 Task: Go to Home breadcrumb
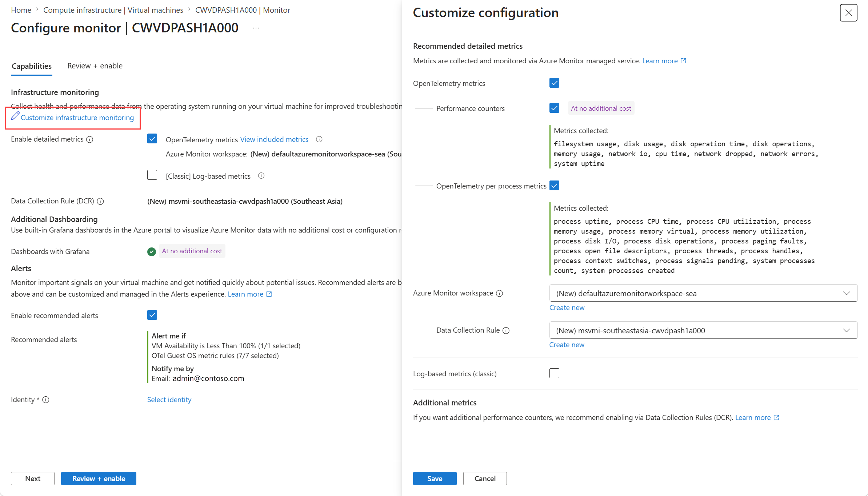(21, 10)
